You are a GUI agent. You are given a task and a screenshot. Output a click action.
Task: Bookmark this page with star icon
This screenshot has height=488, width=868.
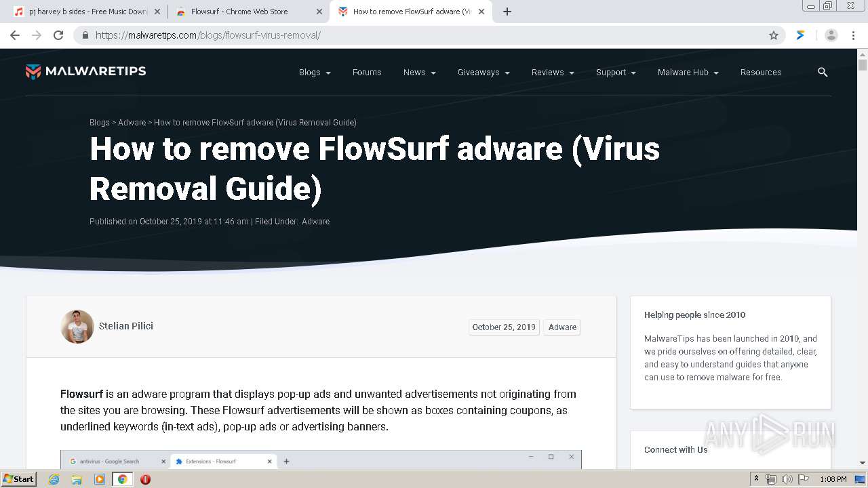tap(774, 35)
